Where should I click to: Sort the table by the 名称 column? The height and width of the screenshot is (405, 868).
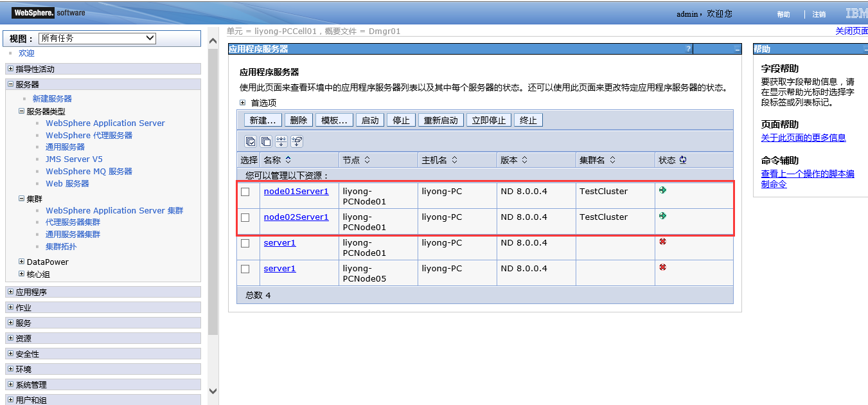point(288,160)
